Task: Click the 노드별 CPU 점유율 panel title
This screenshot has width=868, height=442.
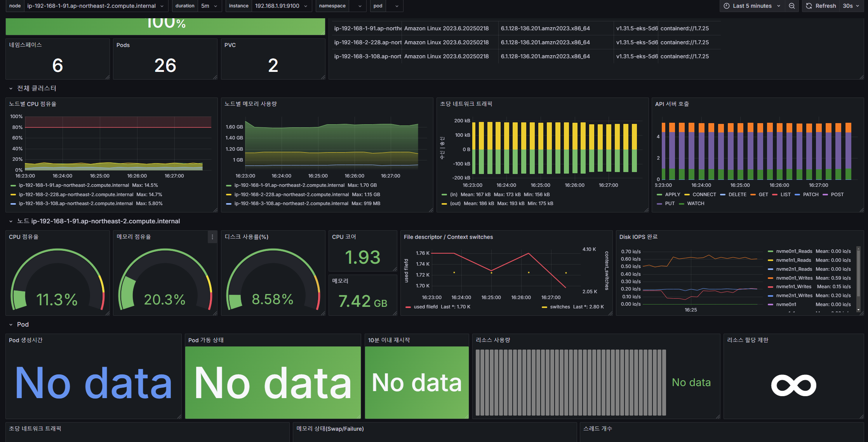Action: tap(33, 104)
